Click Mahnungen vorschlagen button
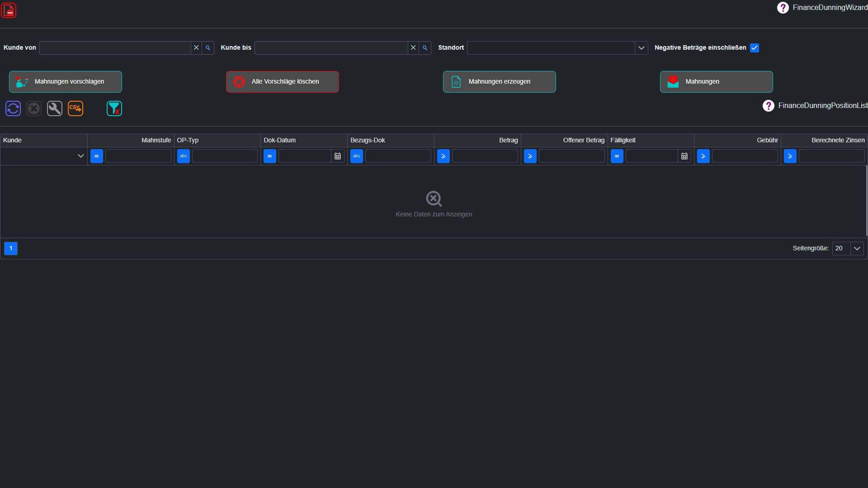The image size is (868, 488). (x=66, y=82)
